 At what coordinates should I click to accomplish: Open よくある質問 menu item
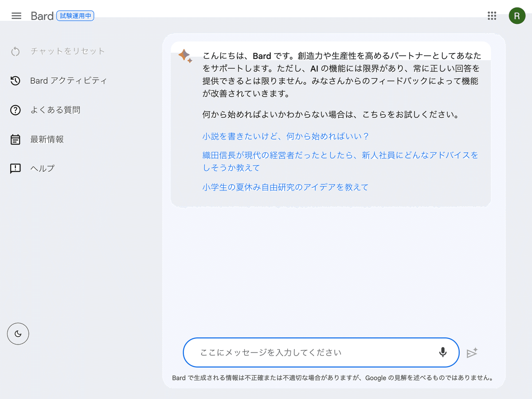click(55, 110)
